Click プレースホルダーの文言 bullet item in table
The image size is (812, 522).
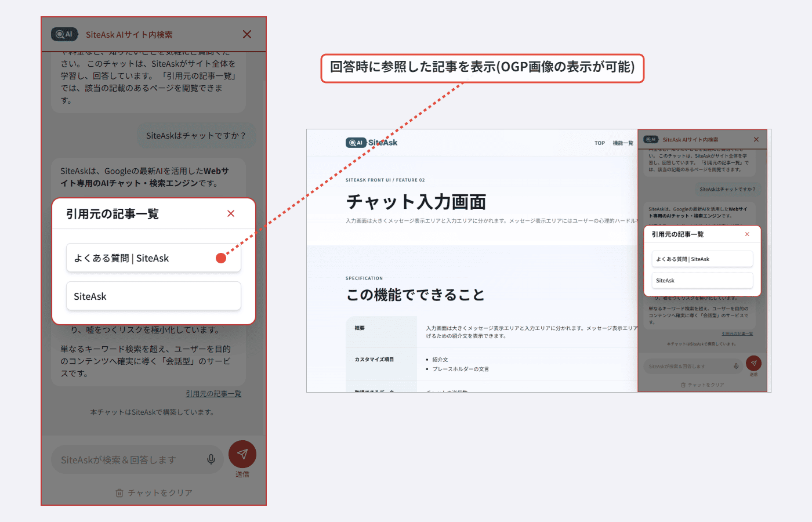(461, 369)
